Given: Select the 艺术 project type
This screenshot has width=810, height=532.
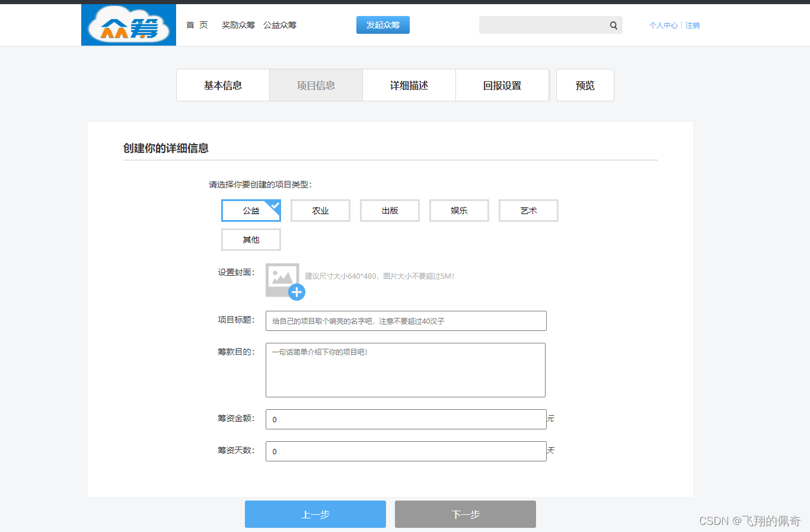Looking at the screenshot, I should click(x=528, y=211).
